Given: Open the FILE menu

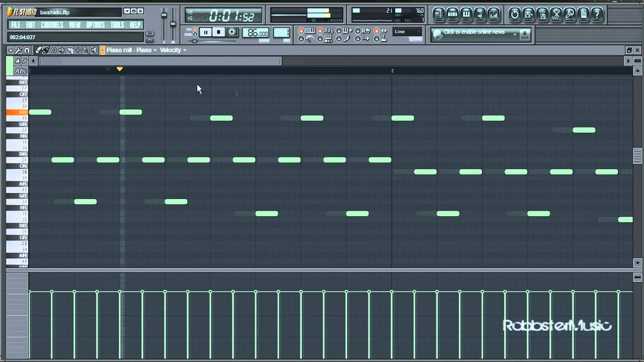Looking at the screenshot, I should click(x=16, y=25).
